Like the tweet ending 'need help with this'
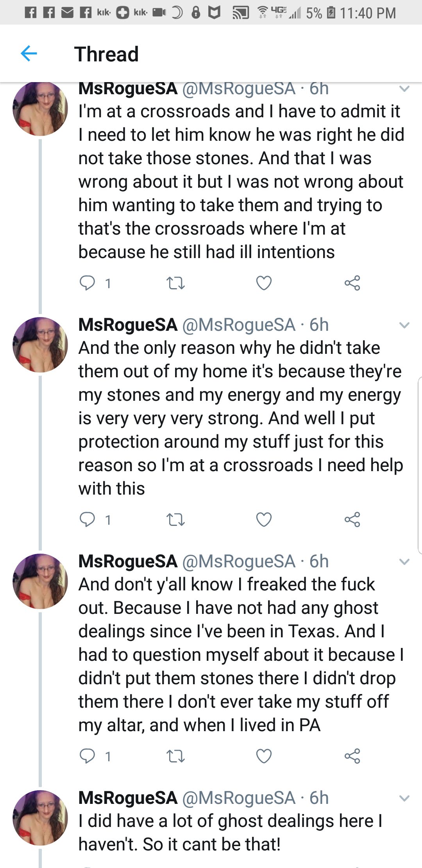Image resolution: width=422 pixels, height=868 pixels. coord(264,519)
